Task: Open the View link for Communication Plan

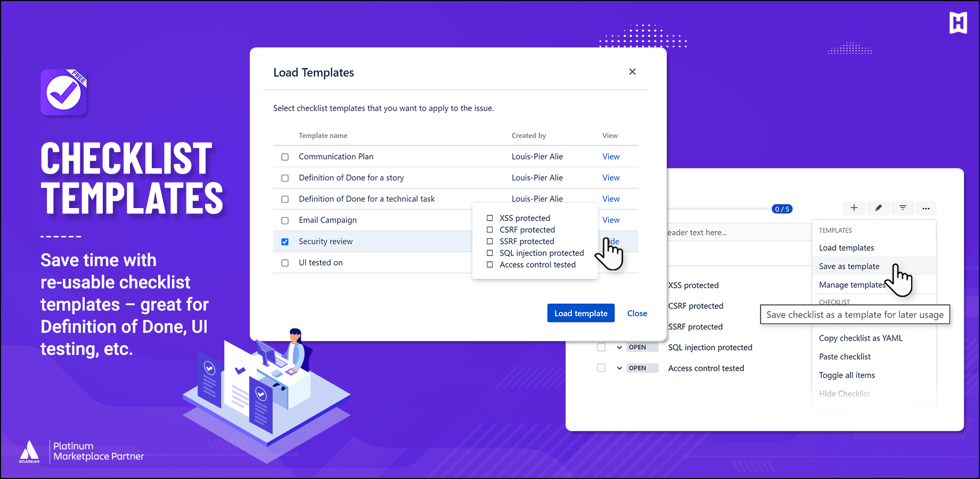Action: 610,156
